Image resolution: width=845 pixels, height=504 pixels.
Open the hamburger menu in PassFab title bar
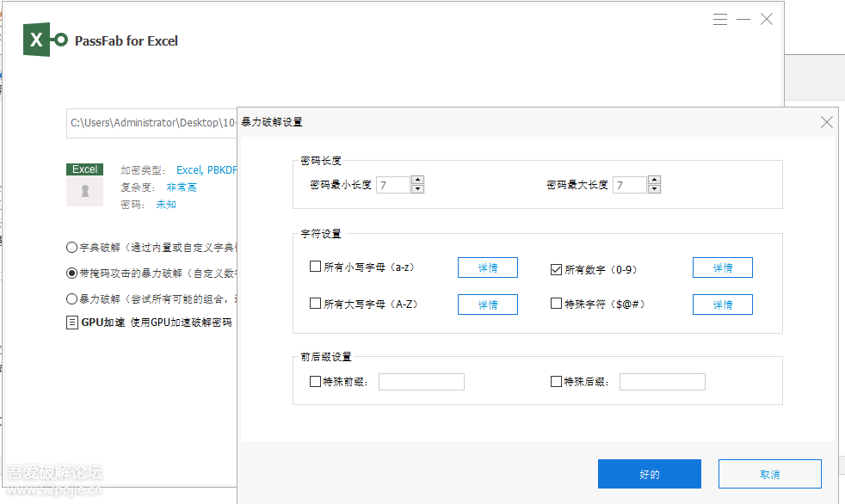click(x=720, y=20)
